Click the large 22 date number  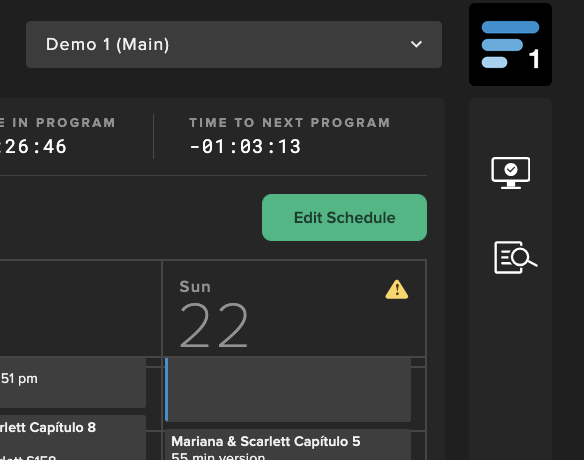pyautogui.click(x=213, y=325)
